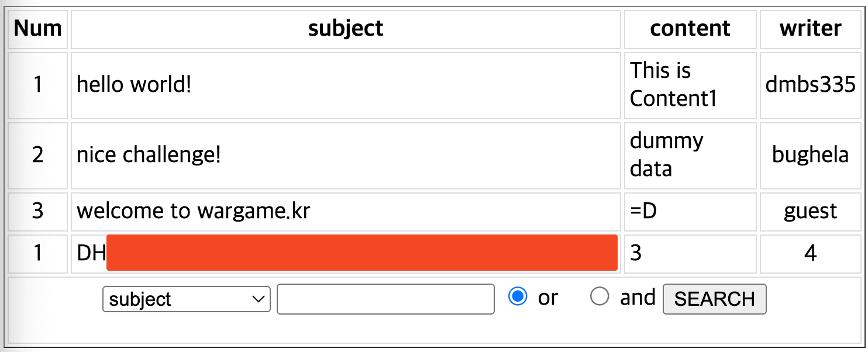This screenshot has width=868, height=352.
Task: Open the "nice challenge!" post subject
Action: pyautogui.click(x=149, y=156)
